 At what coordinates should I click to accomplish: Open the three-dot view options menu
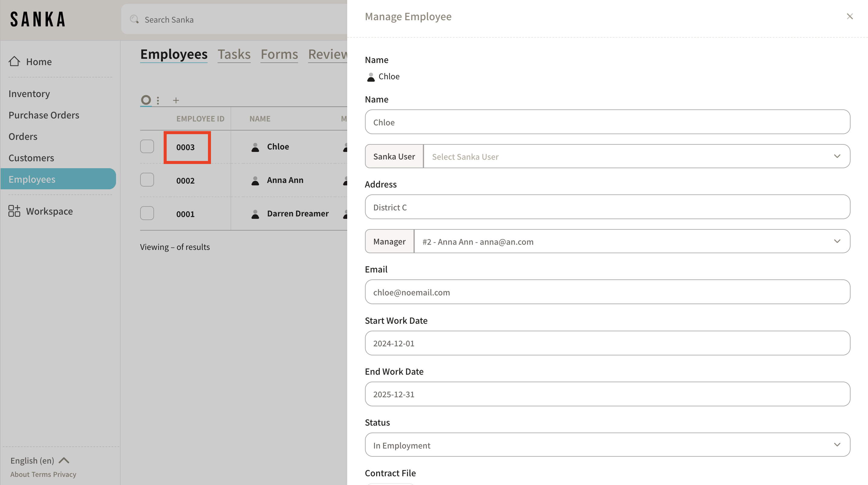coord(158,100)
